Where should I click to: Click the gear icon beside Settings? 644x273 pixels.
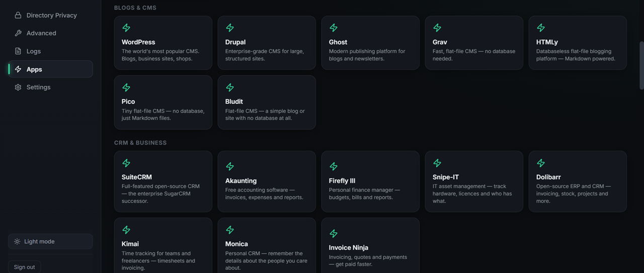point(18,87)
